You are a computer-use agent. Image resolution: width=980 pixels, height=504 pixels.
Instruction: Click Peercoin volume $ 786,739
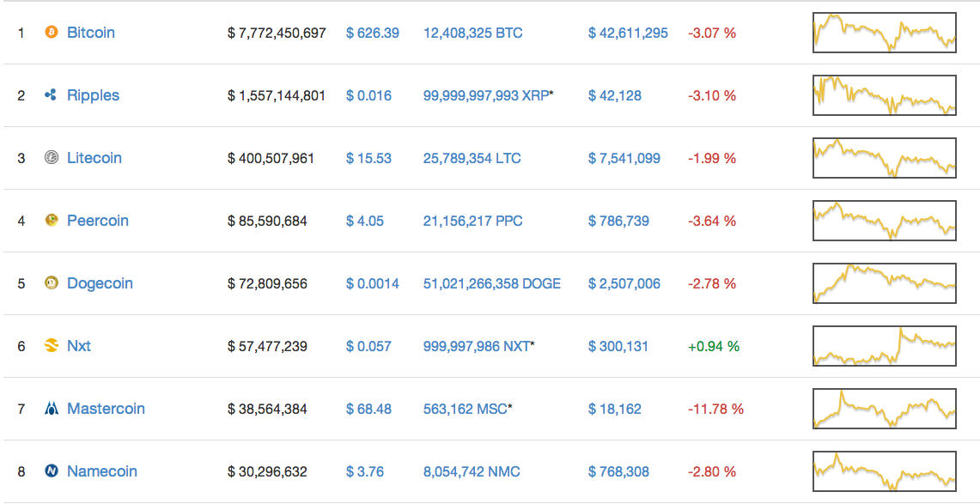pos(618,221)
